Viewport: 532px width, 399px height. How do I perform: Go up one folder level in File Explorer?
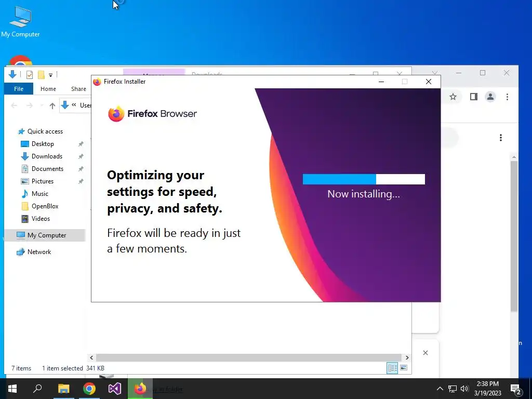pos(52,105)
